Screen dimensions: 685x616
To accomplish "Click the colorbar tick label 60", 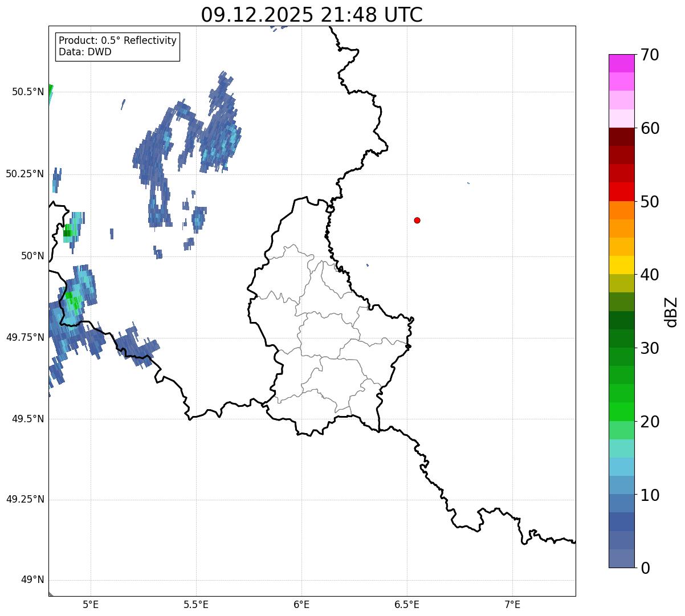I will coord(650,128).
